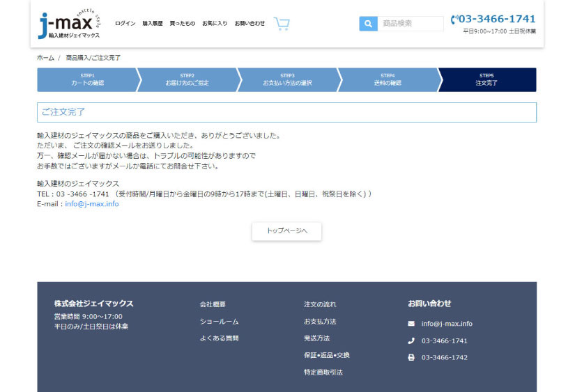
Task: Call header number 03-3466-1741
Action: (x=497, y=19)
